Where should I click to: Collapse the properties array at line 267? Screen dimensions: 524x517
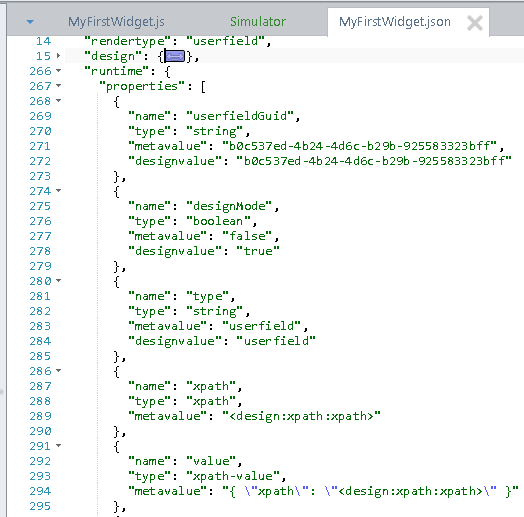pyautogui.click(x=58, y=86)
